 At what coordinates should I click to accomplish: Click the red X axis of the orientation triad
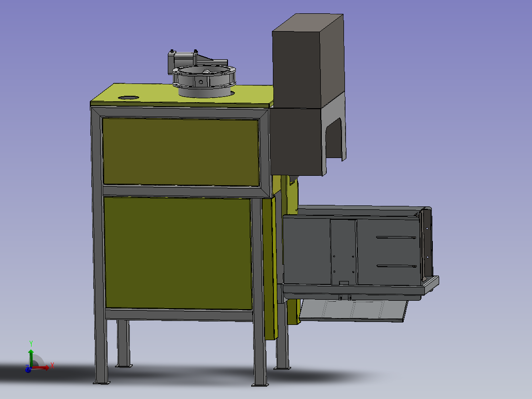coord(41,367)
